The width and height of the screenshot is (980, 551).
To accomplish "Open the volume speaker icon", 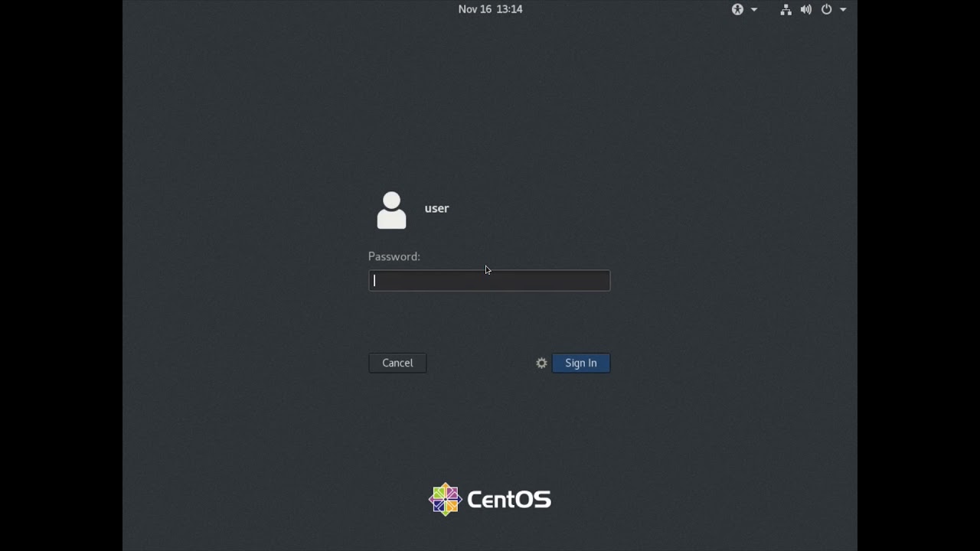I will pyautogui.click(x=806, y=9).
